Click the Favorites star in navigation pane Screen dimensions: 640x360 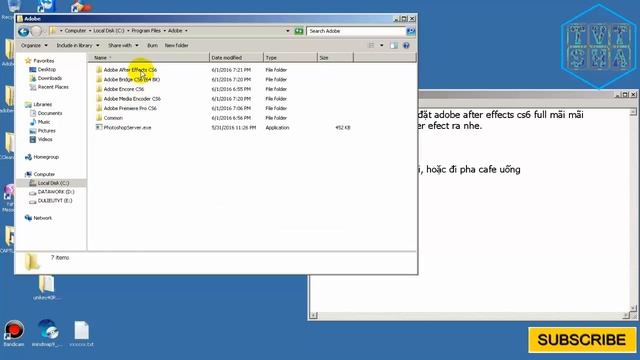(28, 60)
